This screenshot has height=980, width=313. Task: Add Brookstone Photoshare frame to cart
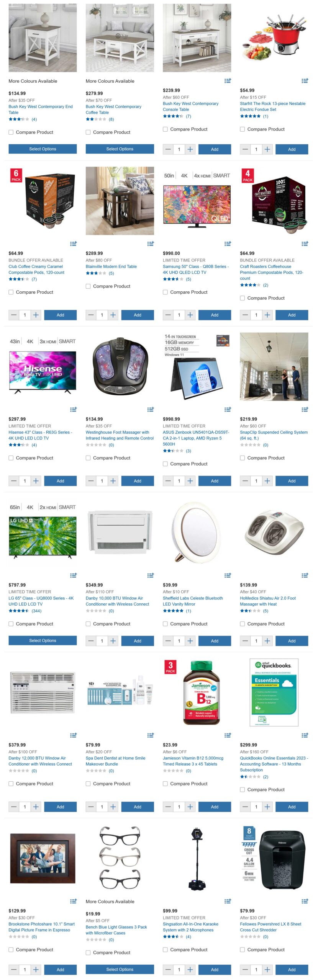coord(61,969)
